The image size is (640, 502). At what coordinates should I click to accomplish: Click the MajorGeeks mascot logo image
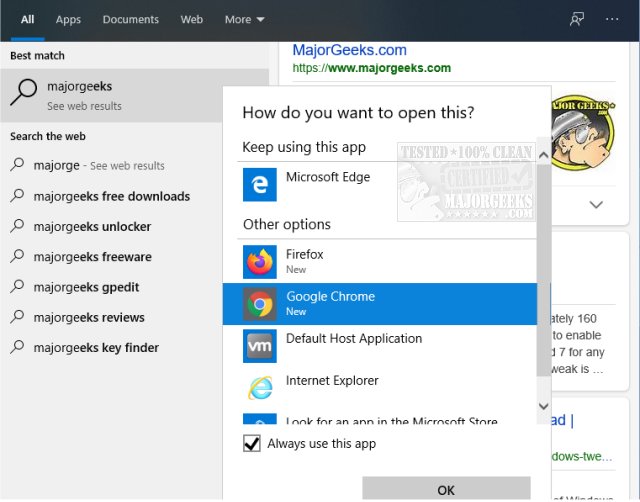pyautogui.click(x=583, y=134)
